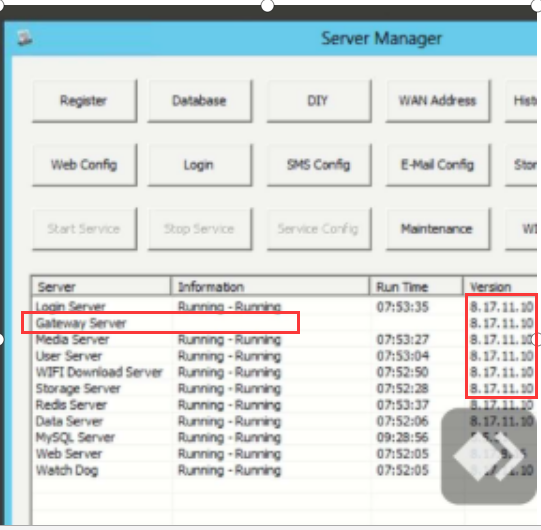Click the Login button
The width and height of the screenshot is (541, 530).
point(200,165)
